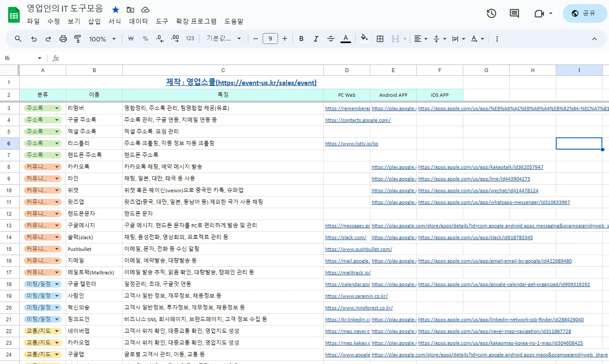
Task: Click the paint format roller icon
Action: pyautogui.click(x=77, y=39)
